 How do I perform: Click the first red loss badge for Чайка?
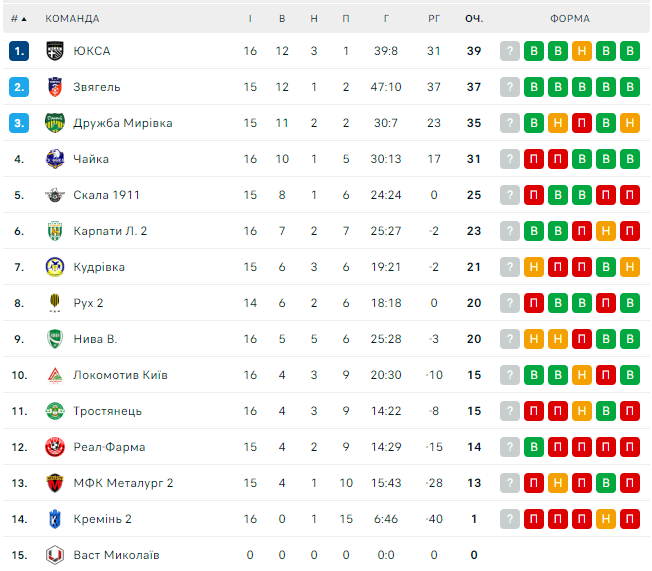coord(534,159)
